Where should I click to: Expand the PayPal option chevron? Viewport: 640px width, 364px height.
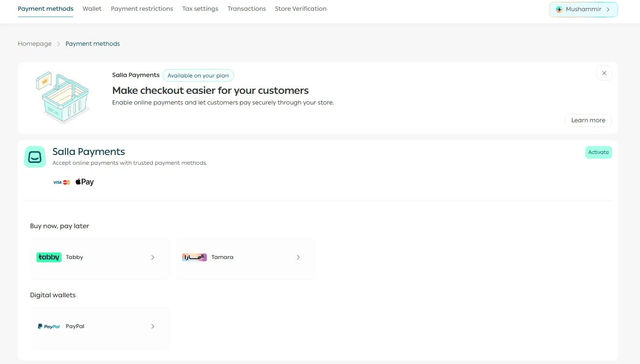153,326
